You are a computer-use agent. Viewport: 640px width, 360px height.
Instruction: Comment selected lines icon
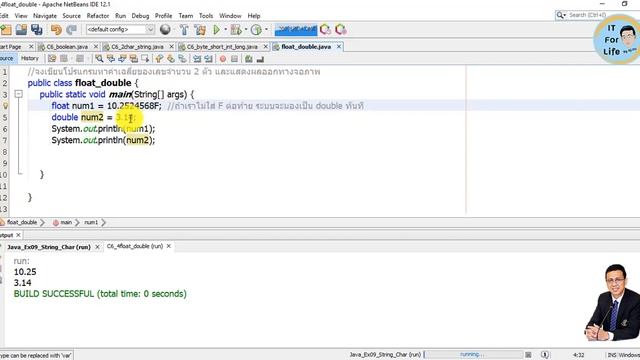(249, 59)
